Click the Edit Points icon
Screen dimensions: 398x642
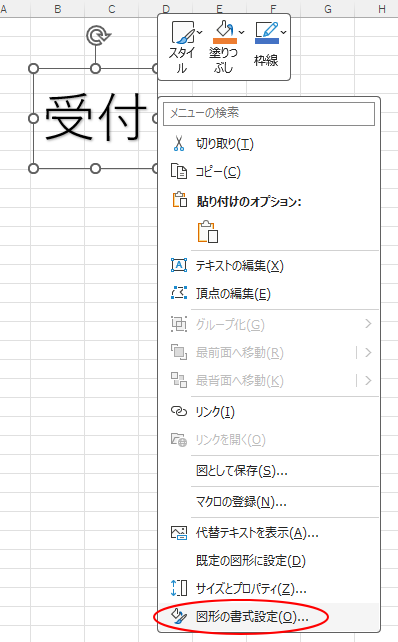[x=179, y=293]
